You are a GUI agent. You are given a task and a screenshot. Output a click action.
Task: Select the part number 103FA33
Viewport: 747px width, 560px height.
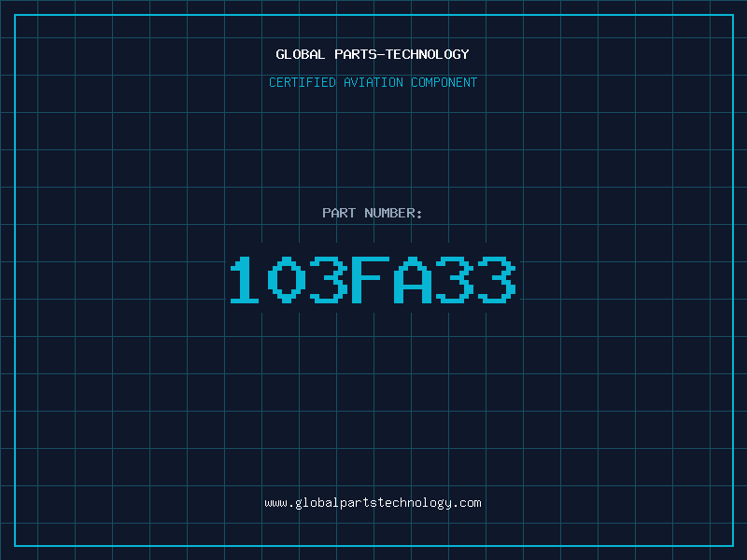pos(373,280)
